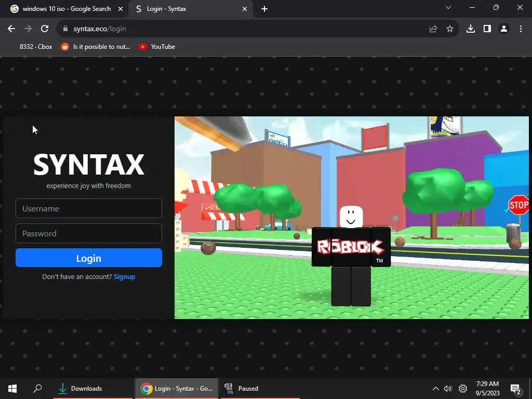Click the settings gear in system tray

pos(463,389)
